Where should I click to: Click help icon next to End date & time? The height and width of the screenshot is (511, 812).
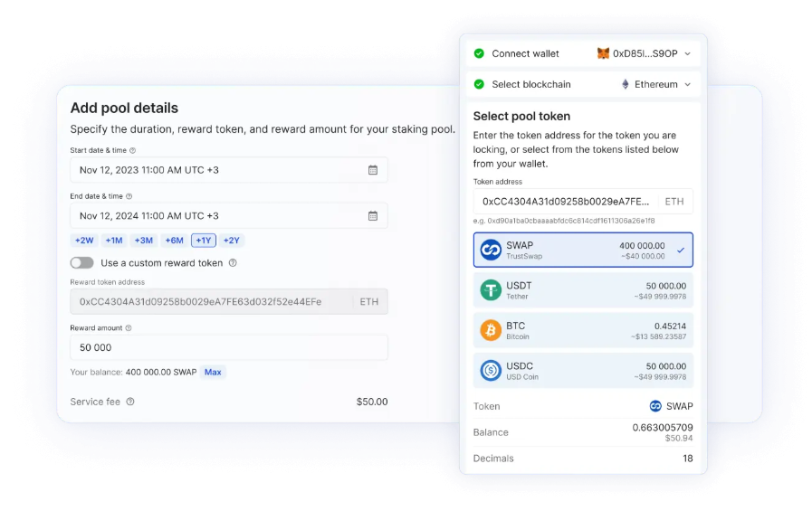tap(129, 196)
